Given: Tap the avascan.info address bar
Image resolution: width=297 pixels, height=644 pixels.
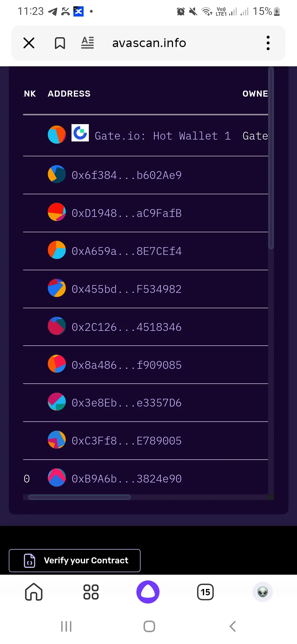Looking at the screenshot, I should click(x=149, y=43).
